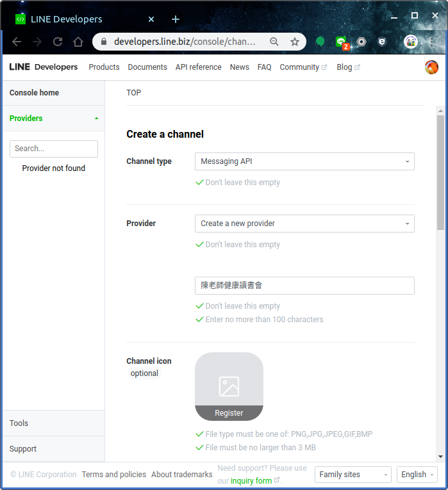Open the Channel type dropdown
This screenshot has height=490, width=448.
tap(304, 161)
